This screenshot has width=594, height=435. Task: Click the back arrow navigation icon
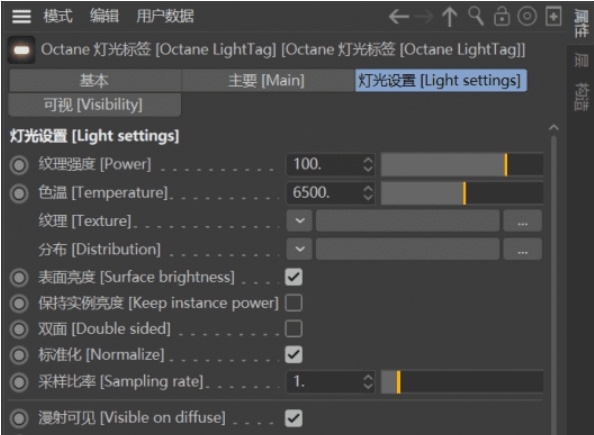(399, 17)
